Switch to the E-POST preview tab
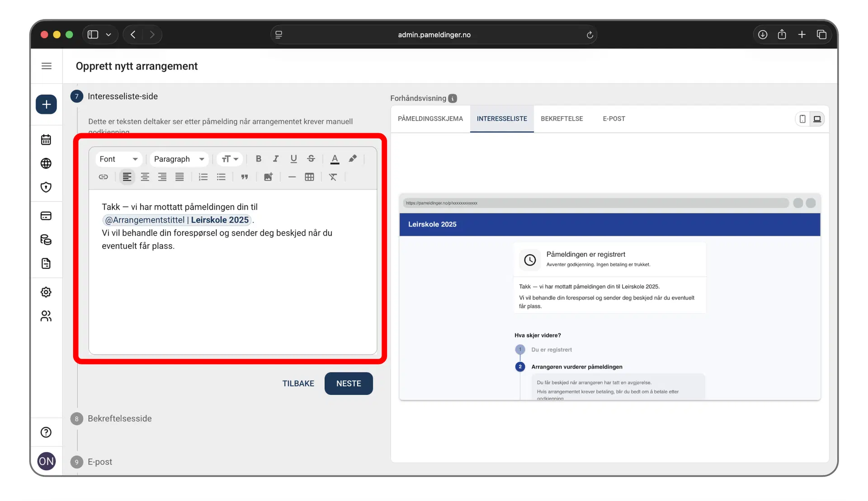Viewport: 868px width, 501px height. coord(613,118)
